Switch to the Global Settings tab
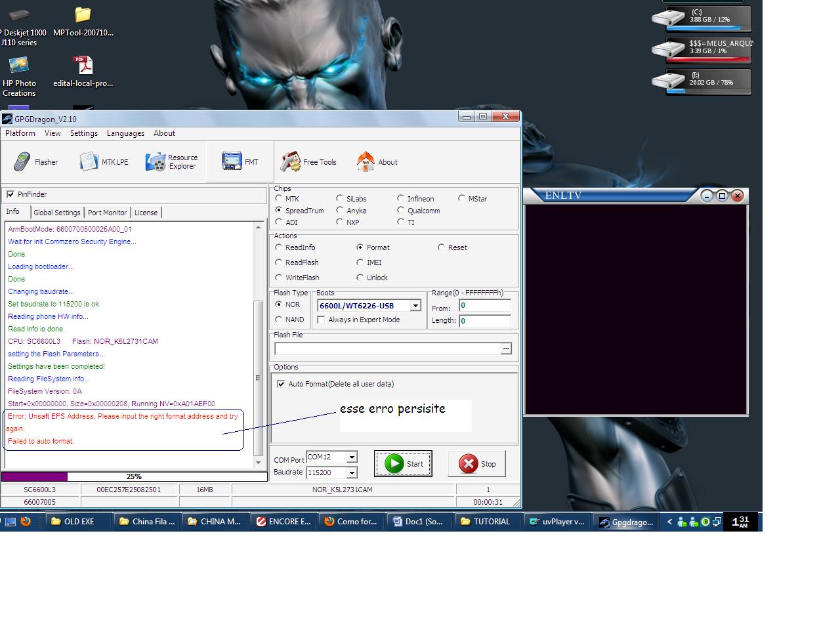The width and height of the screenshot is (840, 630). 57,213
